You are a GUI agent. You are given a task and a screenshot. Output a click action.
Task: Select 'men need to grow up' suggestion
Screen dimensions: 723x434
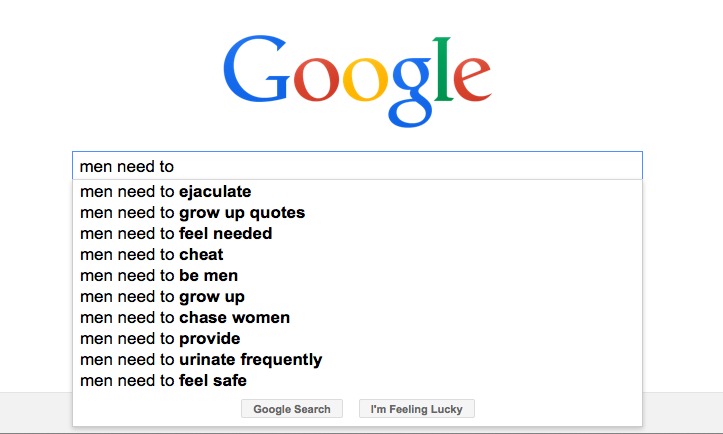[357, 297]
